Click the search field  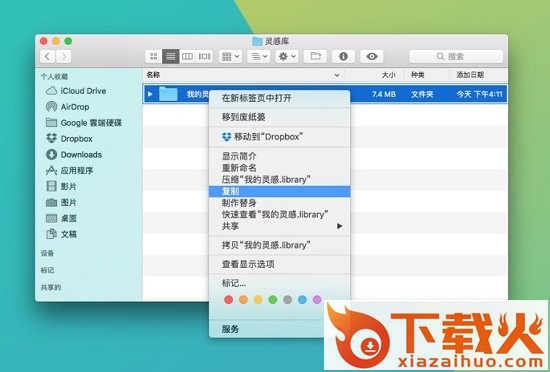[x=456, y=56]
